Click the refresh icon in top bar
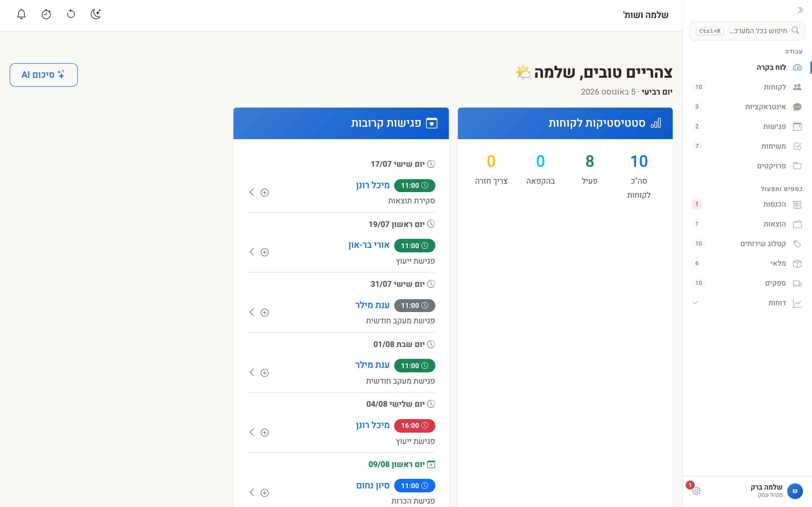 tap(71, 14)
